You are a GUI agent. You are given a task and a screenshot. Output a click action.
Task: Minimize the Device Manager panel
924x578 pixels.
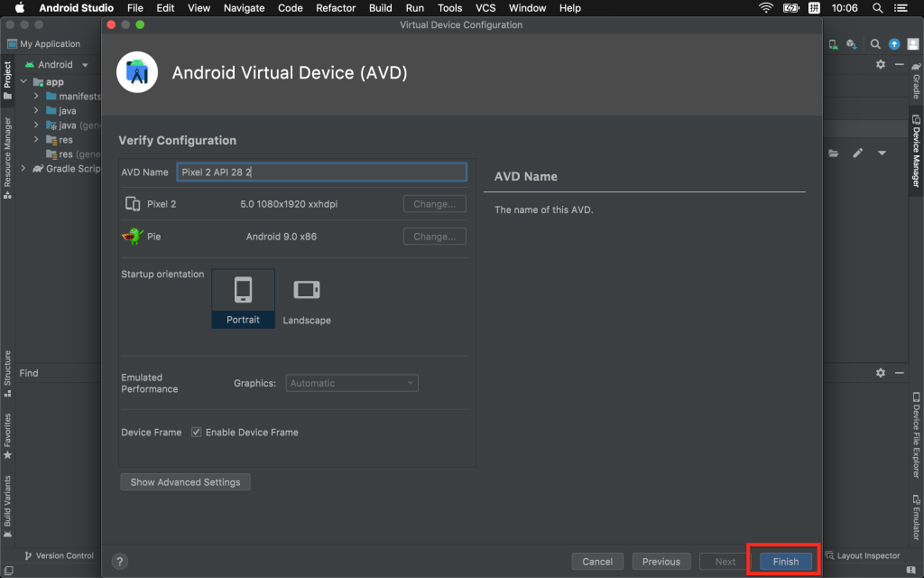tap(900, 64)
